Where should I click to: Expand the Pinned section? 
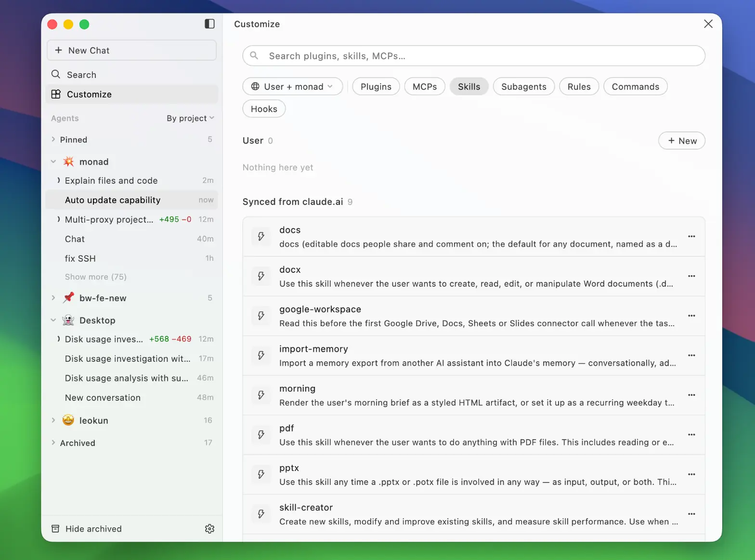coord(53,140)
